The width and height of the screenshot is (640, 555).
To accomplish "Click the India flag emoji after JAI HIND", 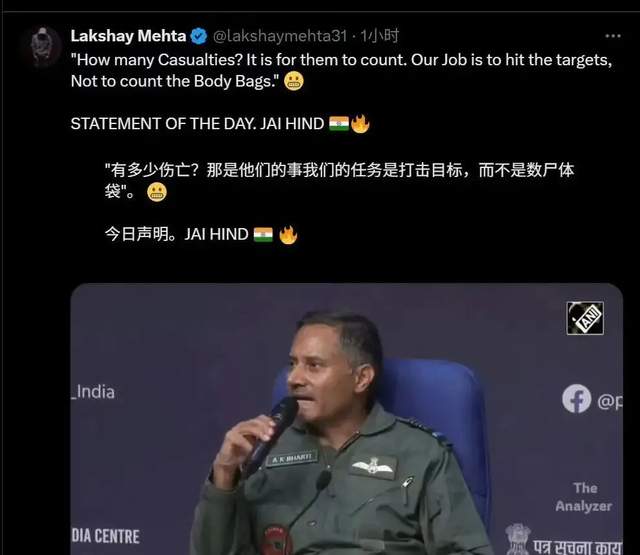I will 339,124.
